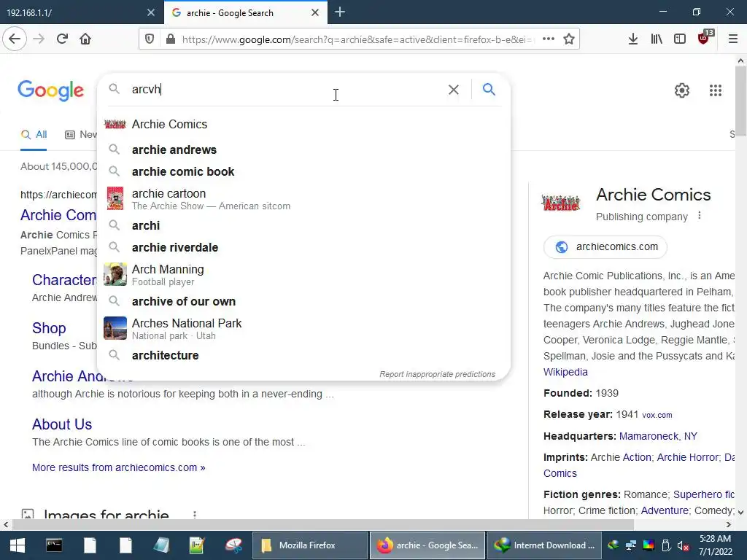Choose archive of our own suggestion
The image size is (747, 560).
coord(303,301)
